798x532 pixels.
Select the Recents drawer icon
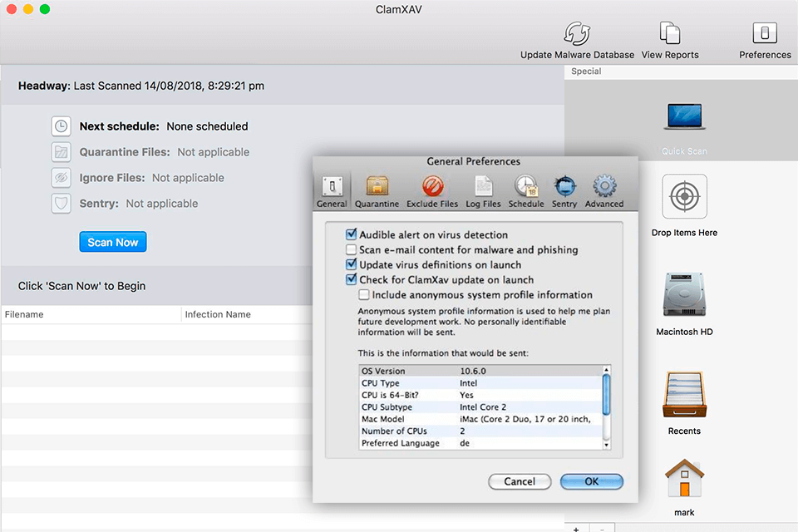point(684,395)
